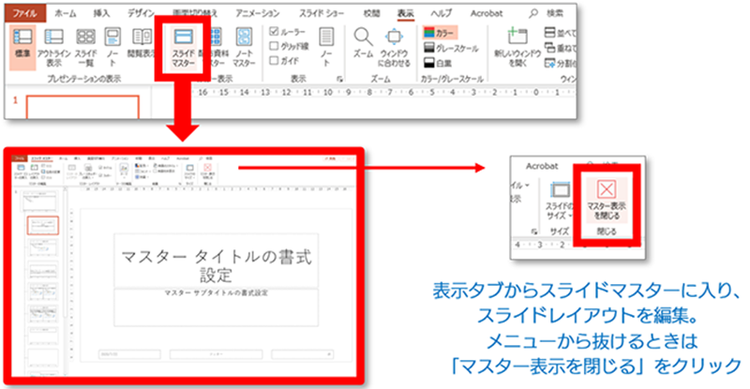This screenshot has width=750, height=389.
Task: Select slide 1 thumbnail in top screenshot
Action: tap(82, 107)
